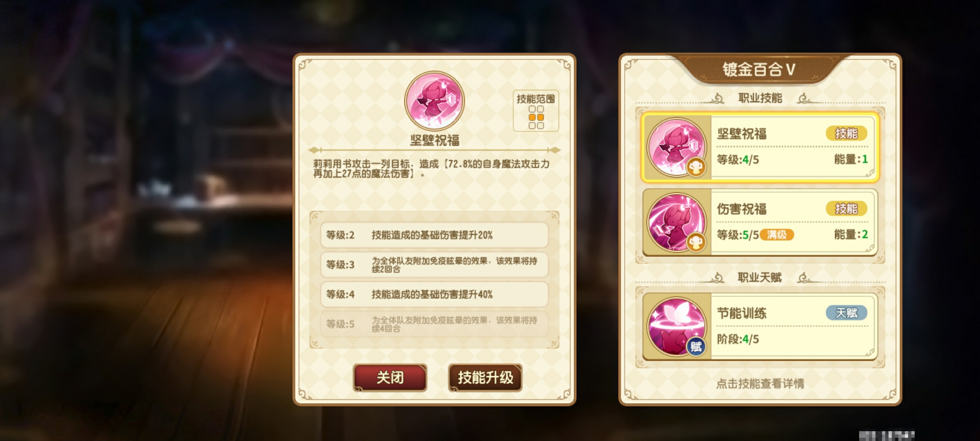The height and width of the screenshot is (441, 980).
Task: Click the badge on 坚壁祝福 list icon
Action: point(696,167)
